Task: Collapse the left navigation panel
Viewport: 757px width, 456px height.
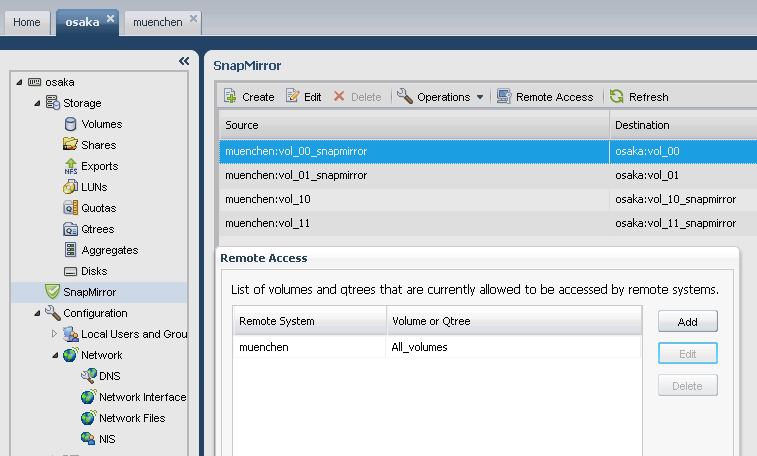Action: 184,61
